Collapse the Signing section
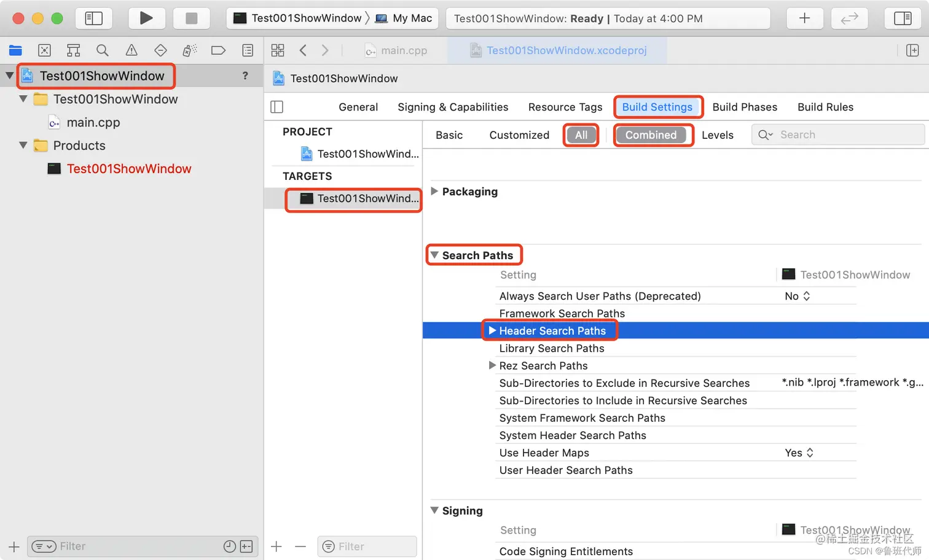Image resolution: width=929 pixels, height=560 pixels. point(434,510)
